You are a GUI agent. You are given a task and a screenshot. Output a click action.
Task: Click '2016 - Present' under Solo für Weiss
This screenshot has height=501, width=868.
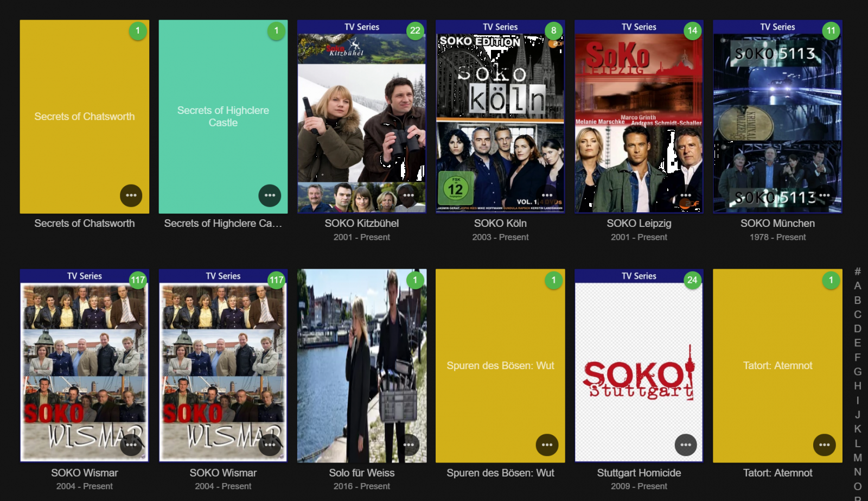[x=362, y=486]
